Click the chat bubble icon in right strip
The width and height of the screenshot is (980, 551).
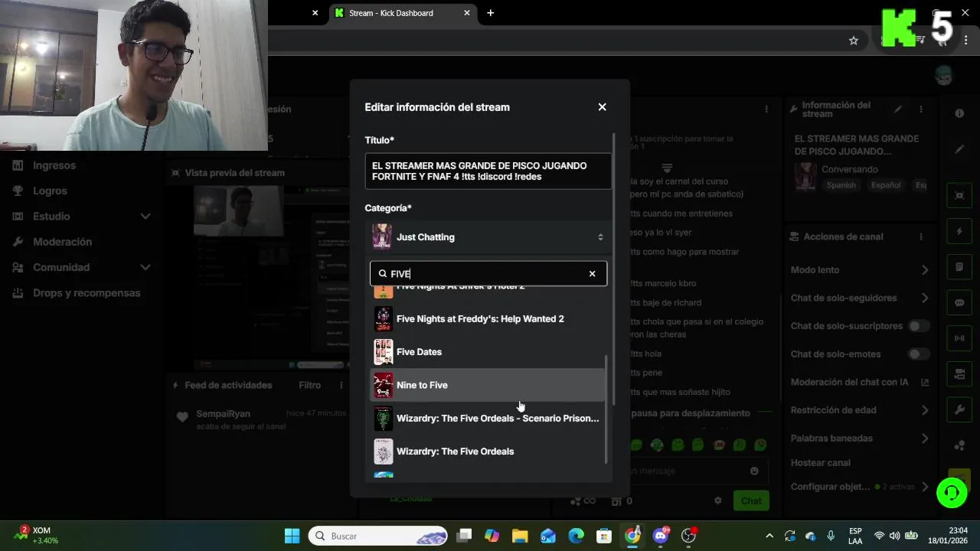pos(959,303)
